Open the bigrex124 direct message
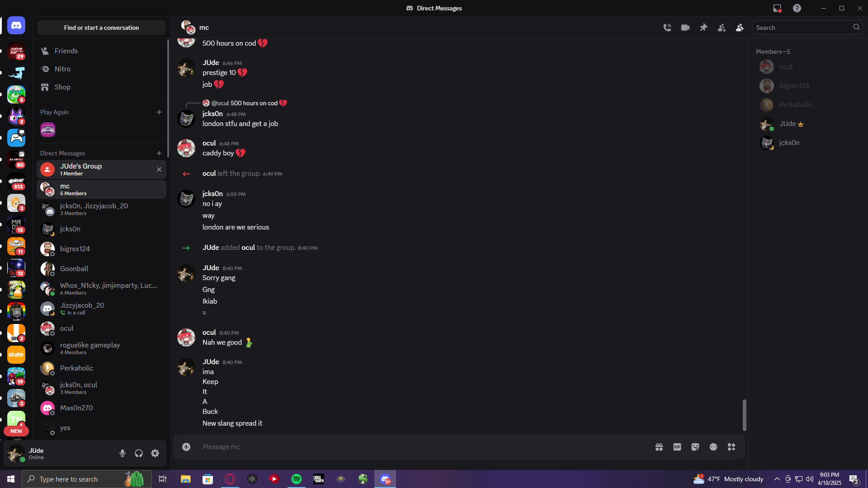Image resolution: width=868 pixels, height=488 pixels. [75, 249]
